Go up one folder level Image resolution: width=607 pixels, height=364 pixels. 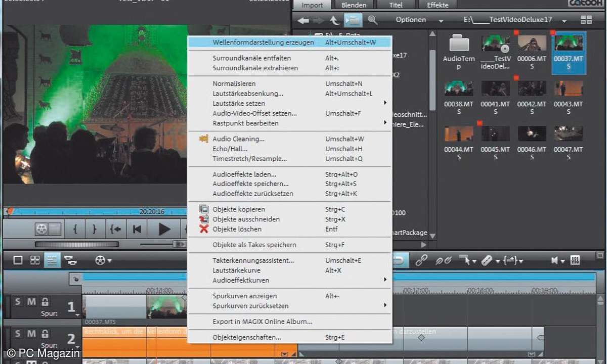pyautogui.click(x=334, y=20)
